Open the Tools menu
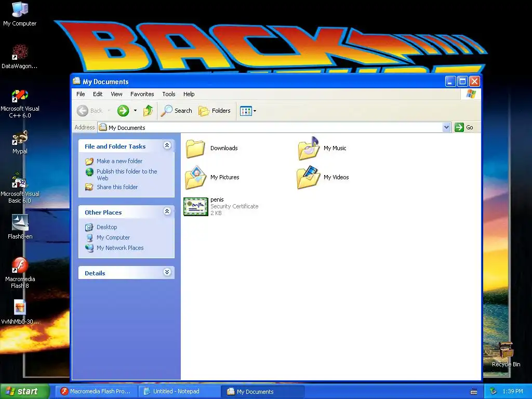This screenshot has width=532, height=399. pyautogui.click(x=169, y=94)
